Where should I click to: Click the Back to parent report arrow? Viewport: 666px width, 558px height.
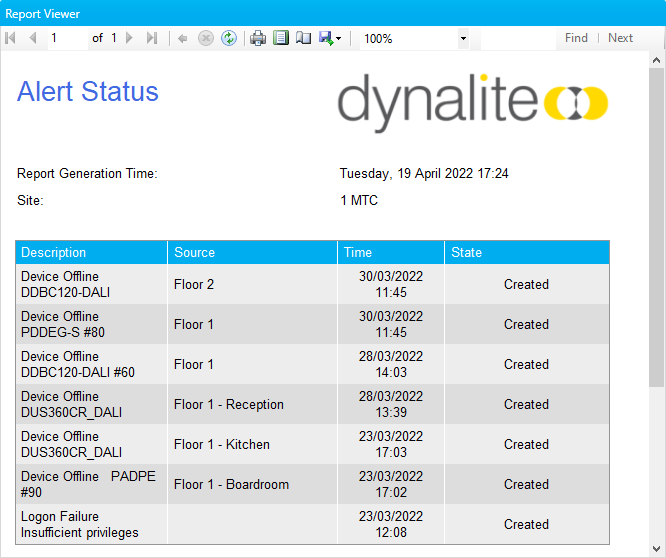click(x=182, y=38)
